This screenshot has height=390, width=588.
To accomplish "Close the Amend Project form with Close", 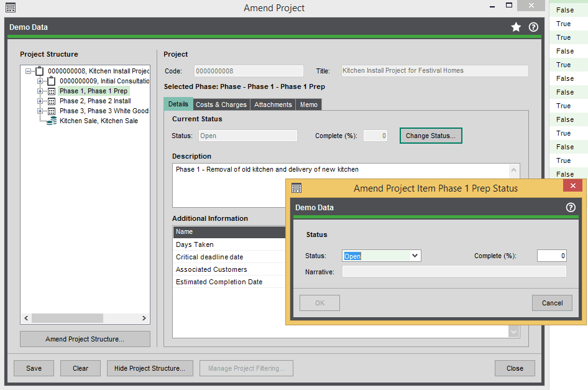I will pyautogui.click(x=515, y=368).
